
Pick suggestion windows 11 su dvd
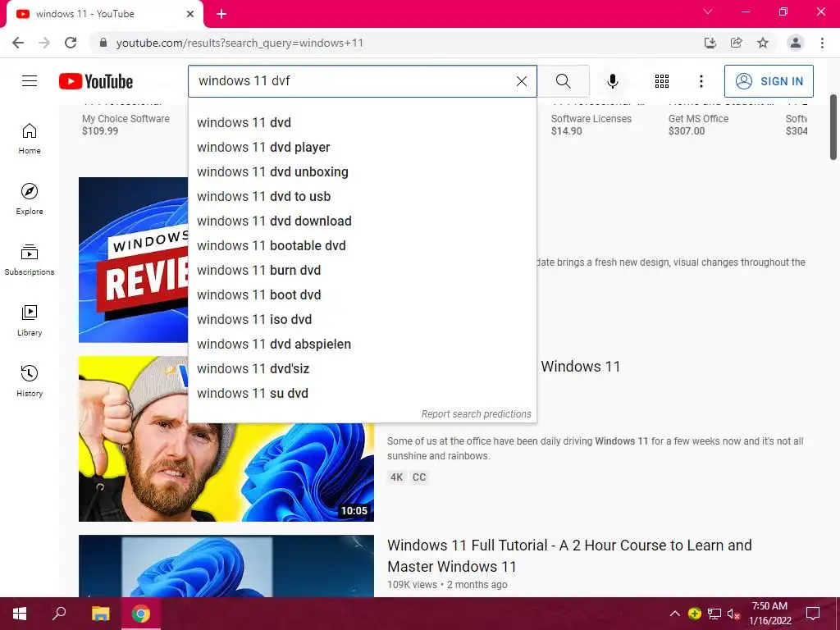(x=362, y=394)
